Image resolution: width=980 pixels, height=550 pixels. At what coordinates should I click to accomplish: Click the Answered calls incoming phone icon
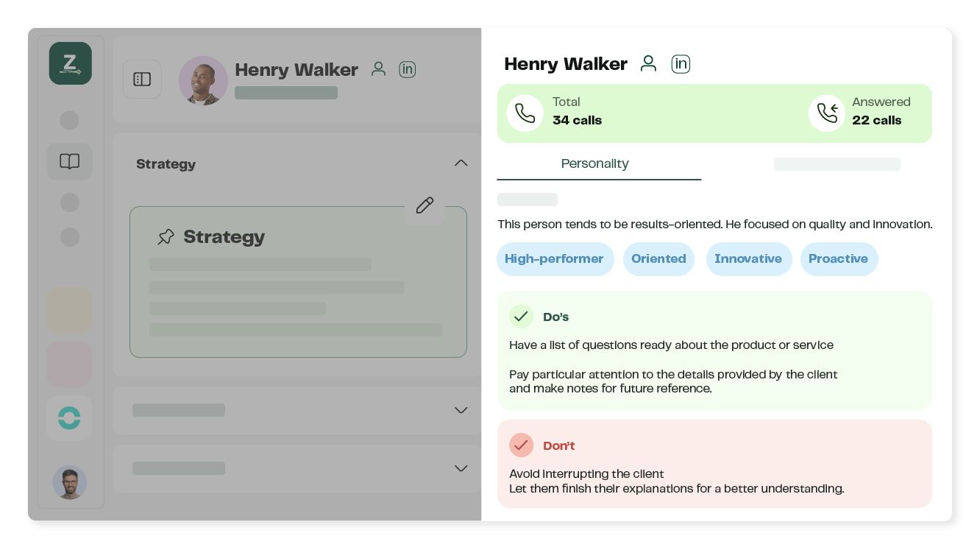(827, 113)
